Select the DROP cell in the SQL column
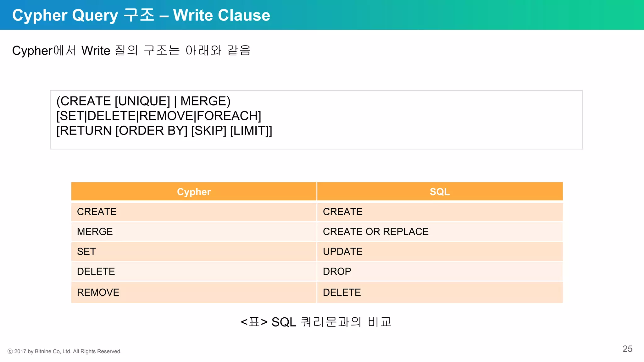The image size is (644, 362). click(440, 271)
